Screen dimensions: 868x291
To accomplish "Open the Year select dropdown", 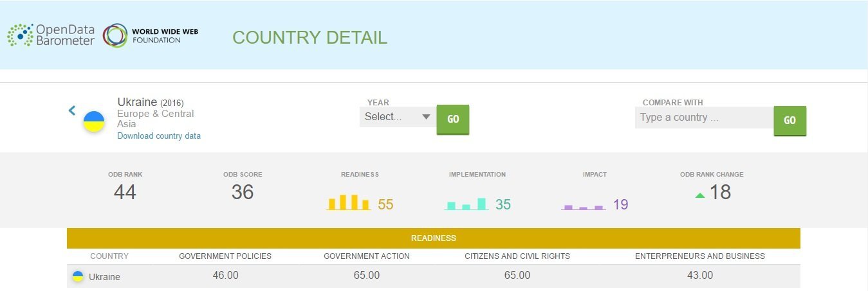I will [x=397, y=117].
